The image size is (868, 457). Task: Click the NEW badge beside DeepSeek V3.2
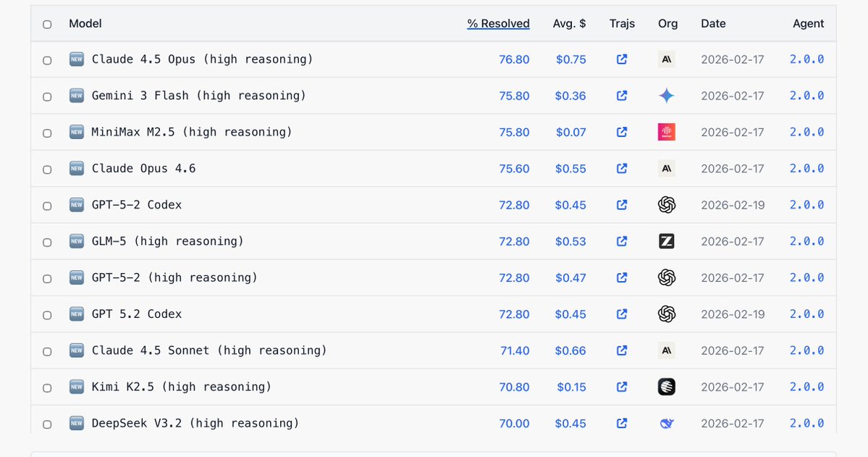(77, 423)
